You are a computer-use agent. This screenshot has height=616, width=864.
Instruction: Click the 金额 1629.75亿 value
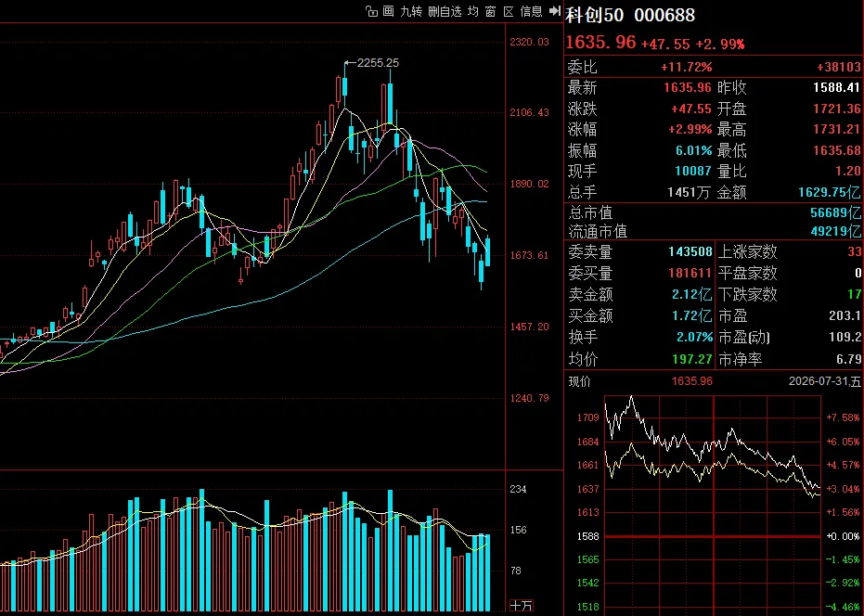tap(830, 192)
